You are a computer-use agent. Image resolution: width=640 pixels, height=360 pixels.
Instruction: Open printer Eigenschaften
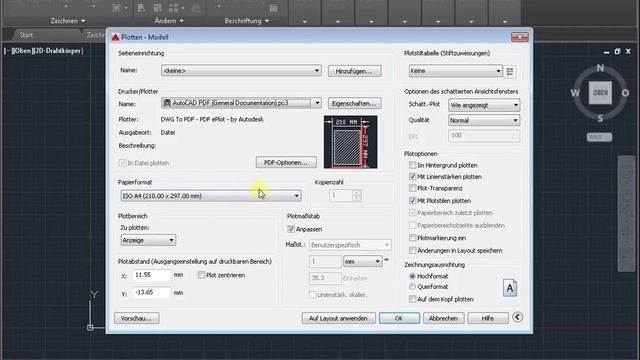pyautogui.click(x=354, y=103)
